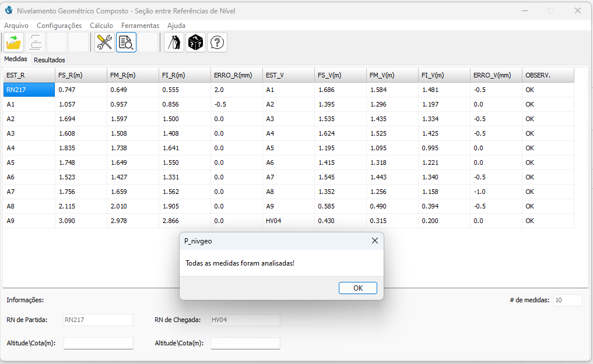
Task: Select cell with value 0.430
Action: click(341, 221)
